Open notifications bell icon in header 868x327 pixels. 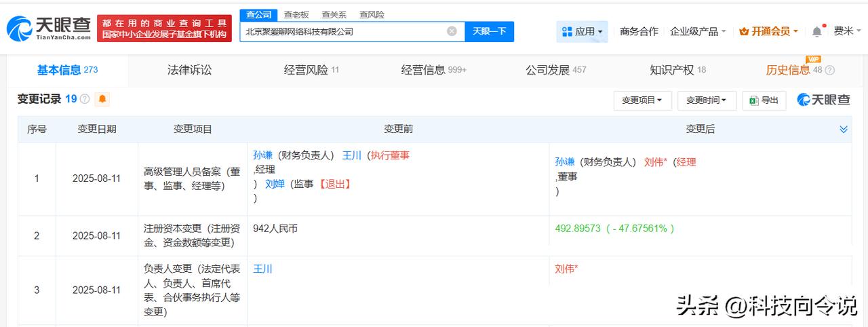pyautogui.click(x=816, y=31)
